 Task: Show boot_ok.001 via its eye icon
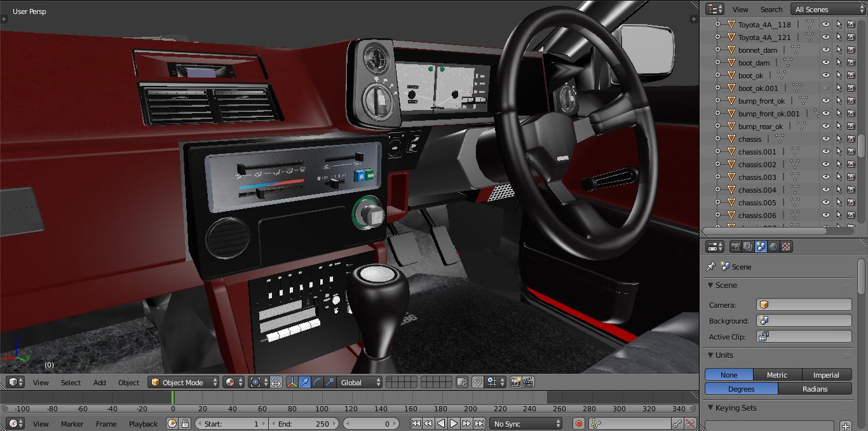pos(825,88)
